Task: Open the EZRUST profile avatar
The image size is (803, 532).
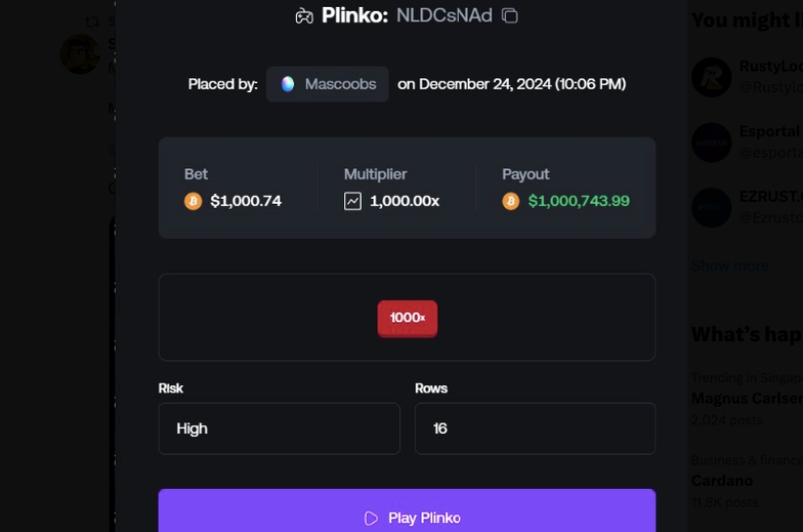Action: [x=712, y=207]
